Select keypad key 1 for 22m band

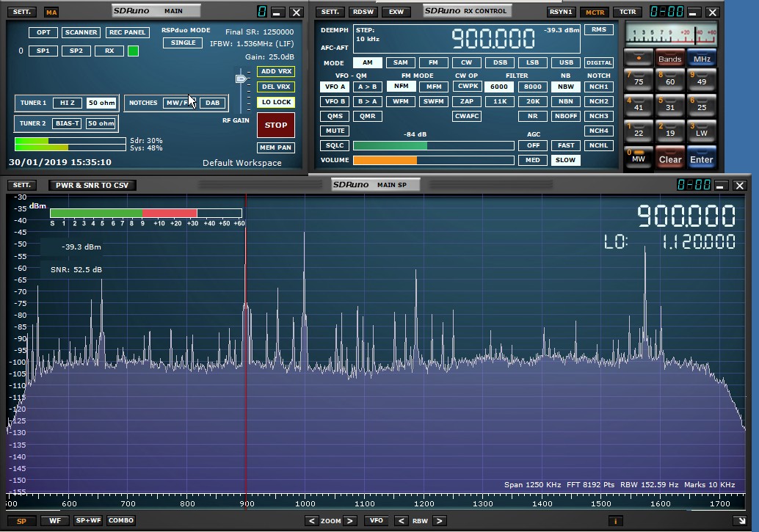point(639,130)
